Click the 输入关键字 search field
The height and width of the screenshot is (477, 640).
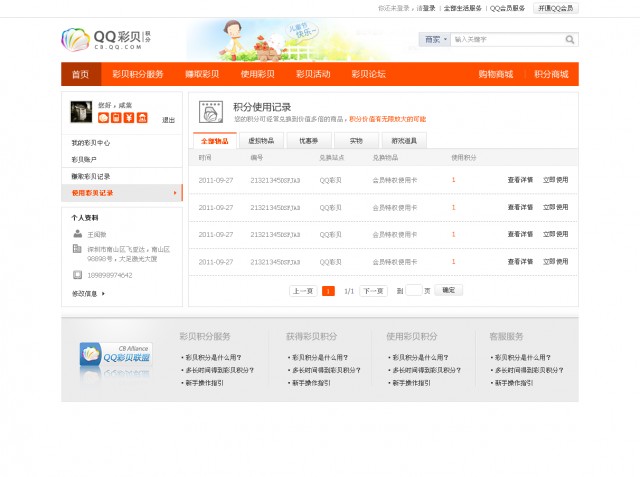coord(507,40)
